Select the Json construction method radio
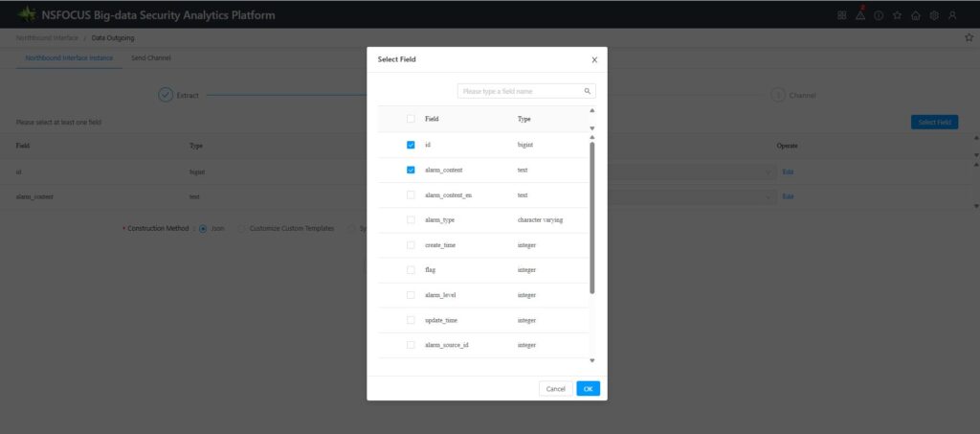 point(203,228)
